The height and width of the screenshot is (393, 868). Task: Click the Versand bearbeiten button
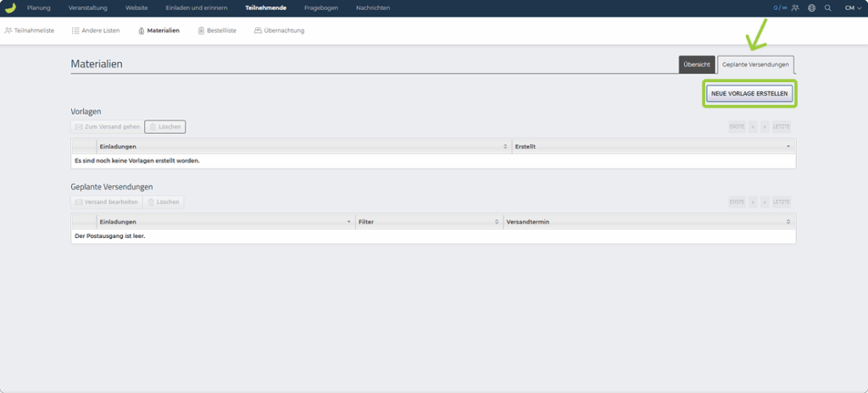coord(106,202)
